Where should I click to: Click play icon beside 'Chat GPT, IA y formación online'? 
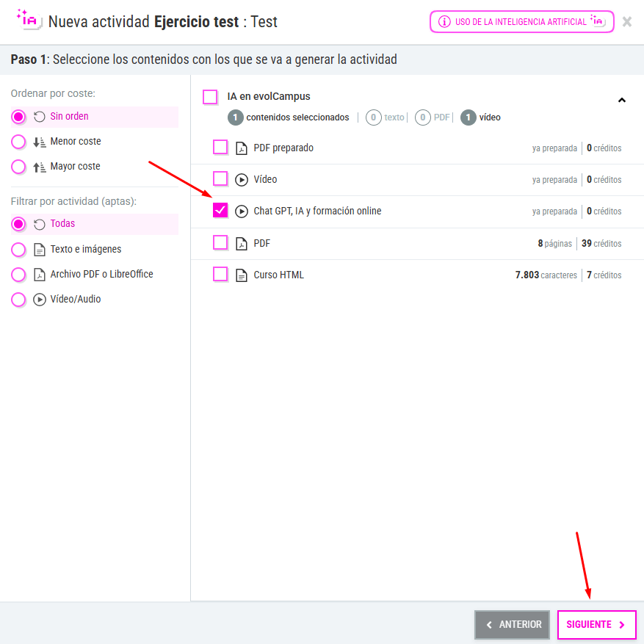242,211
